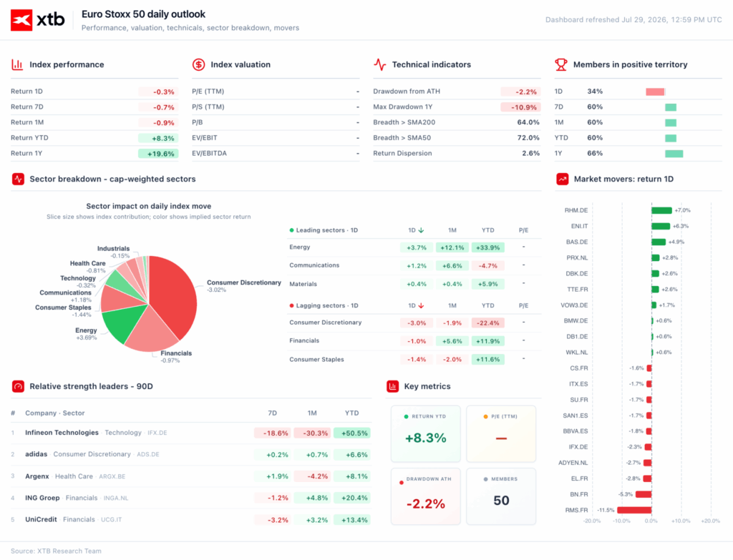The width and height of the screenshot is (733, 560).
Task: Click the Return 1D -0.3% value
Action: point(158,92)
